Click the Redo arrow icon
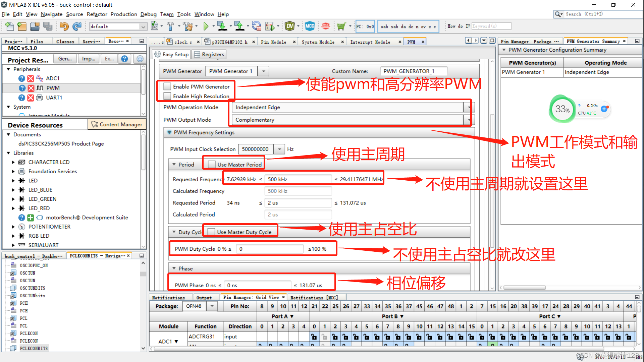 pyautogui.click(x=77, y=26)
